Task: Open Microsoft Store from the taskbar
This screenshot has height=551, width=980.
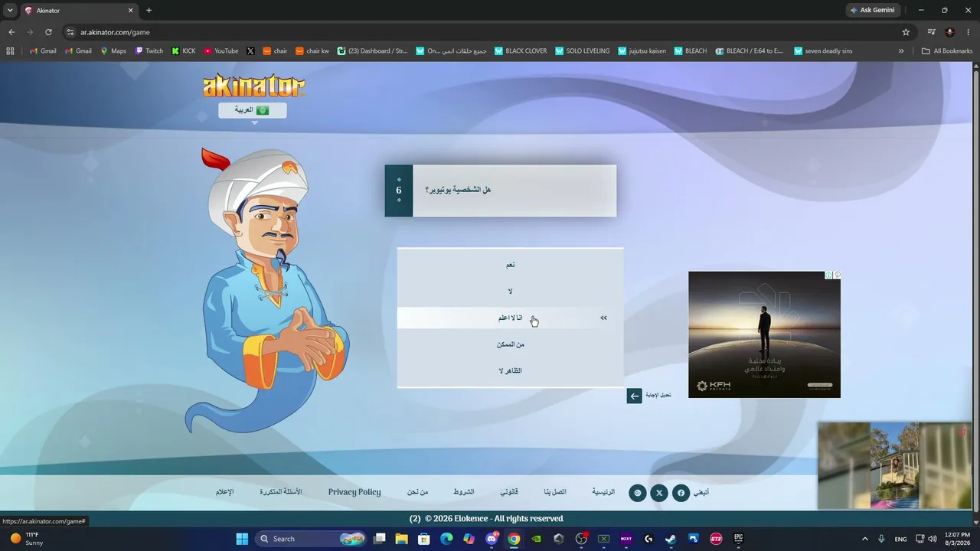Action: [x=424, y=539]
